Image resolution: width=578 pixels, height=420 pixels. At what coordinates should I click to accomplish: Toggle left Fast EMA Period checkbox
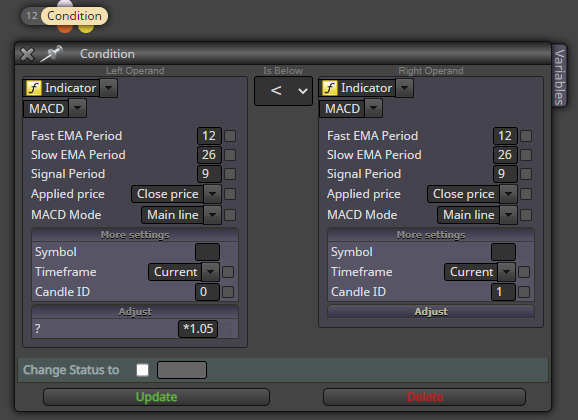tap(230, 136)
